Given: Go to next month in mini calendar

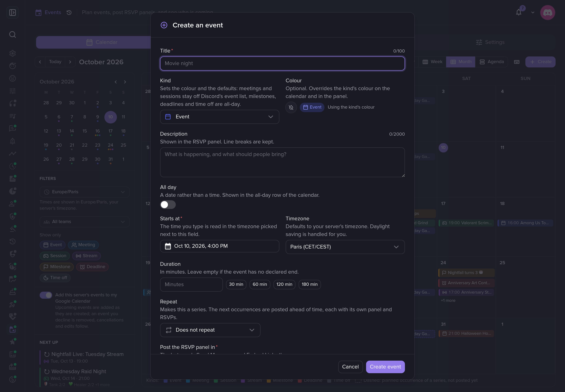Looking at the screenshot, I should 125,82.
